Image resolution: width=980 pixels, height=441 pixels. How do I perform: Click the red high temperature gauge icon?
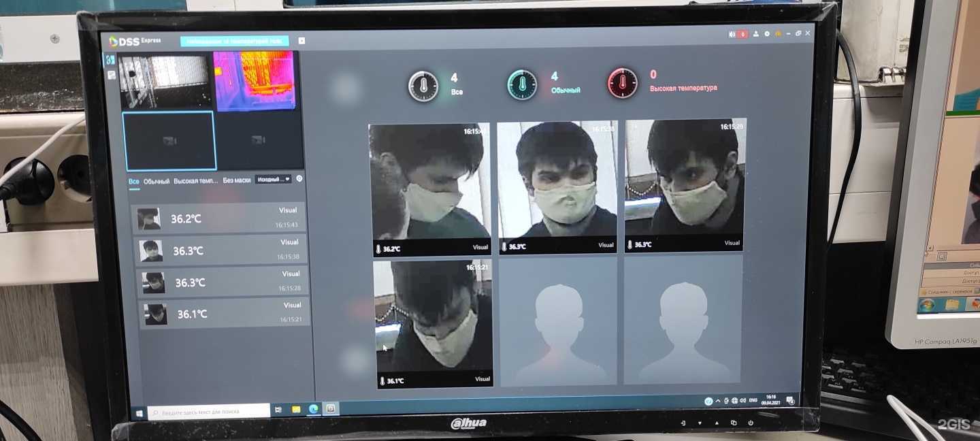coord(622,83)
